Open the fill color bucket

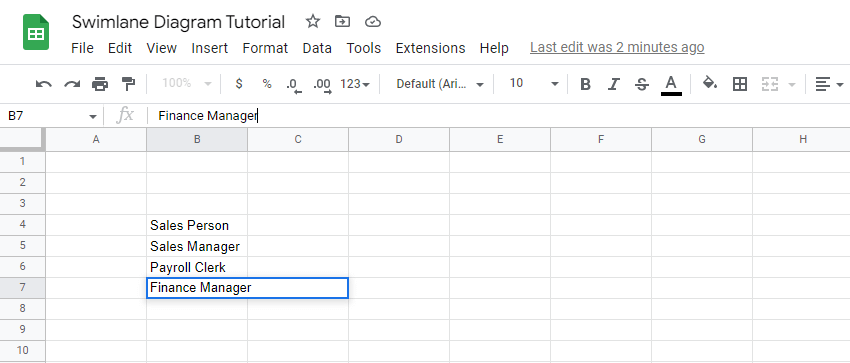(710, 83)
